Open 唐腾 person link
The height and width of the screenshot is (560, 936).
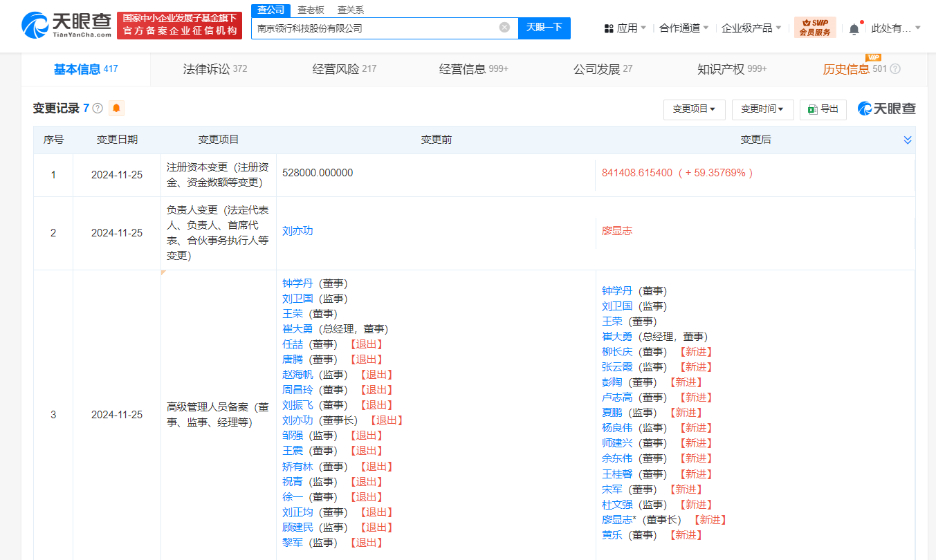[293, 359]
